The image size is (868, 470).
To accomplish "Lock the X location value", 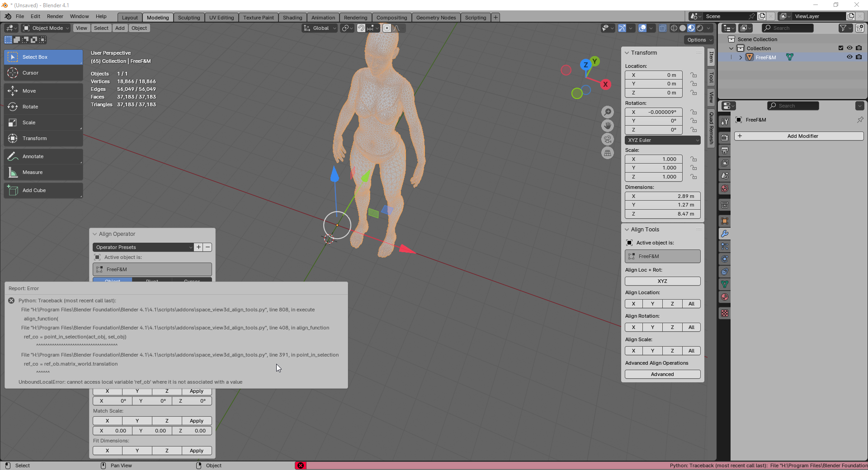I will (693, 75).
